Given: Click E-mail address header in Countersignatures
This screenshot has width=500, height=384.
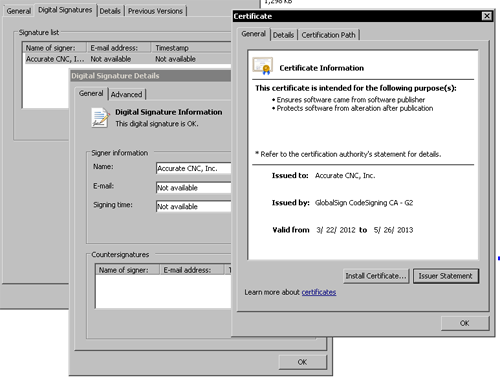Looking at the screenshot, I should [x=192, y=270].
